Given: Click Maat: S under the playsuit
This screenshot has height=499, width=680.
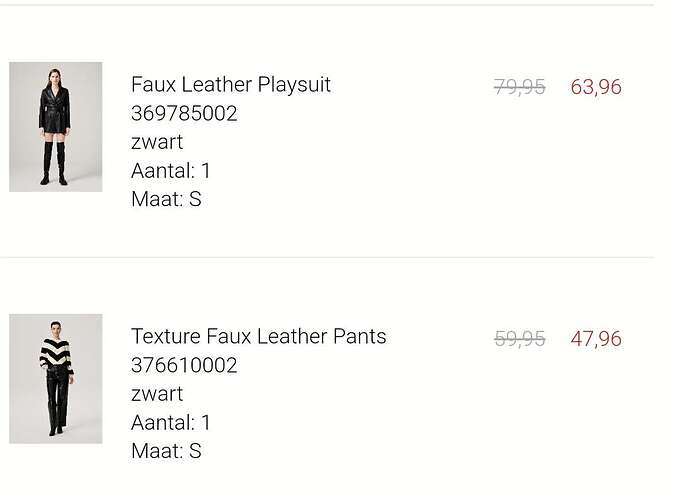Looking at the screenshot, I should (166, 199).
